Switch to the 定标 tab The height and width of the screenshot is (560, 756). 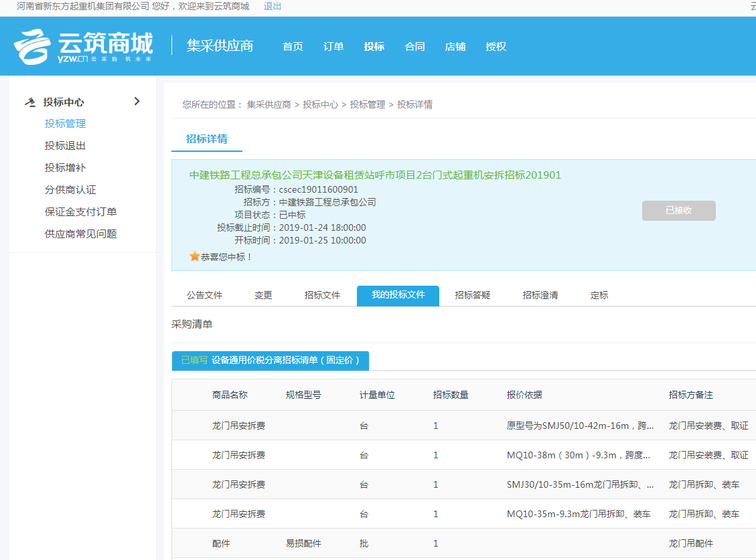[x=599, y=296]
